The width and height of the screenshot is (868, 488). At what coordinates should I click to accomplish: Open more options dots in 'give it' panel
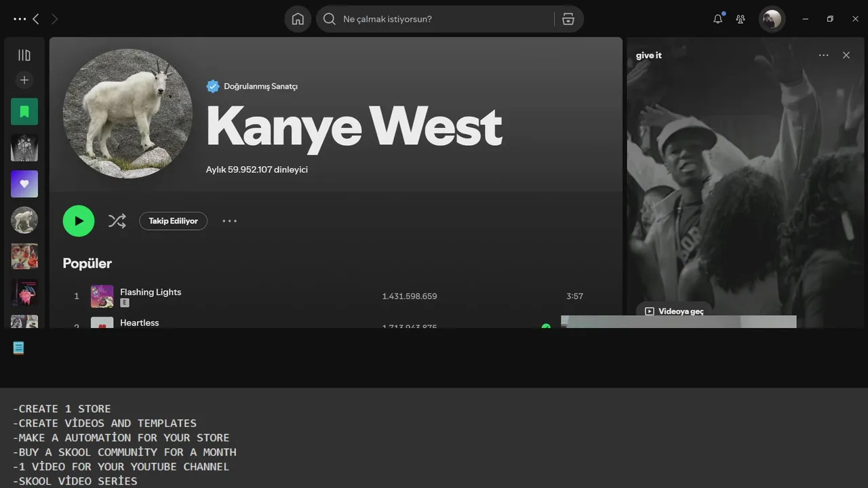pyautogui.click(x=823, y=56)
